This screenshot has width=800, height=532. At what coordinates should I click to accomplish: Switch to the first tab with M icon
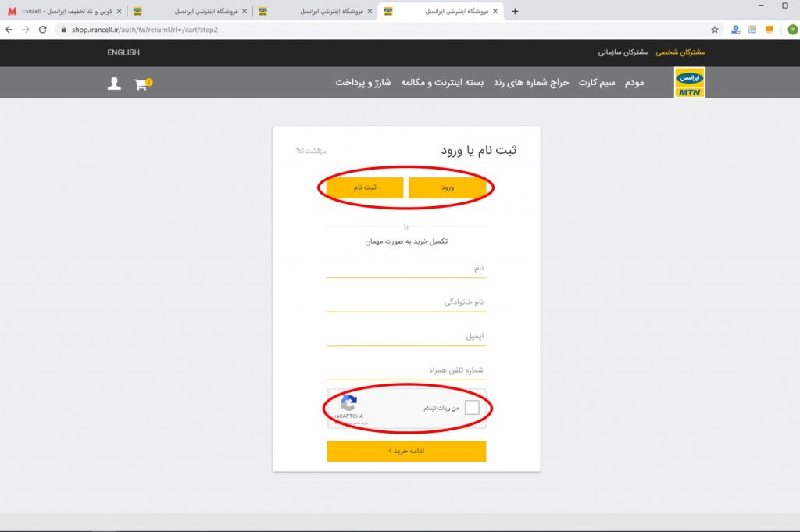point(64,11)
